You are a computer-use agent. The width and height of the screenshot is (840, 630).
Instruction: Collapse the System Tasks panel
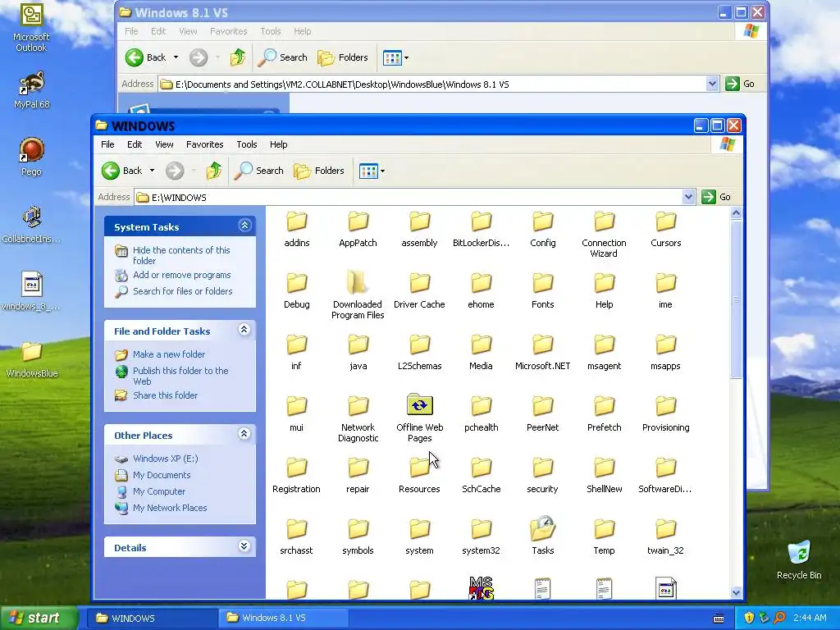click(244, 226)
